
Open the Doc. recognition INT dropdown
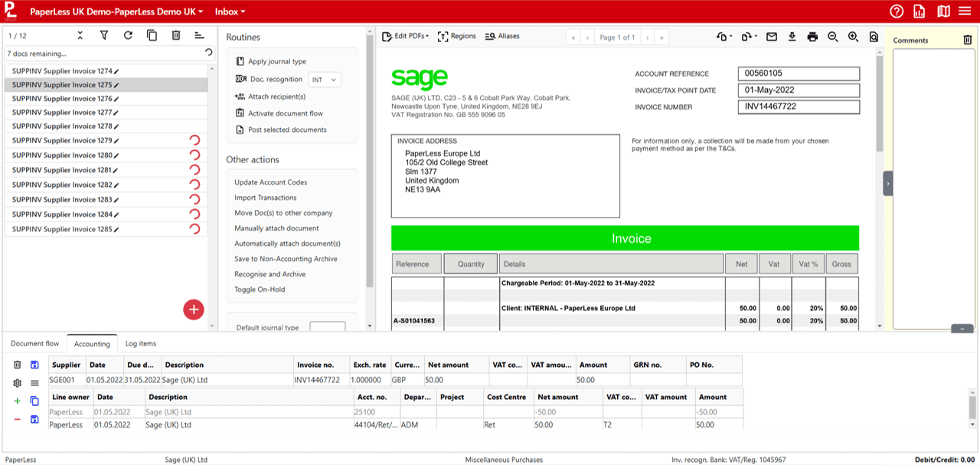coord(325,80)
